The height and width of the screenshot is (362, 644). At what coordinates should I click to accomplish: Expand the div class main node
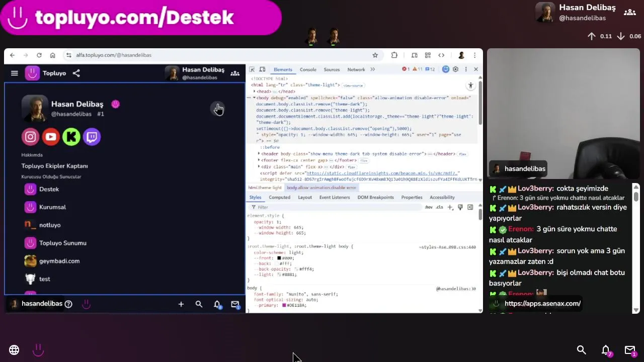click(259, 167)
